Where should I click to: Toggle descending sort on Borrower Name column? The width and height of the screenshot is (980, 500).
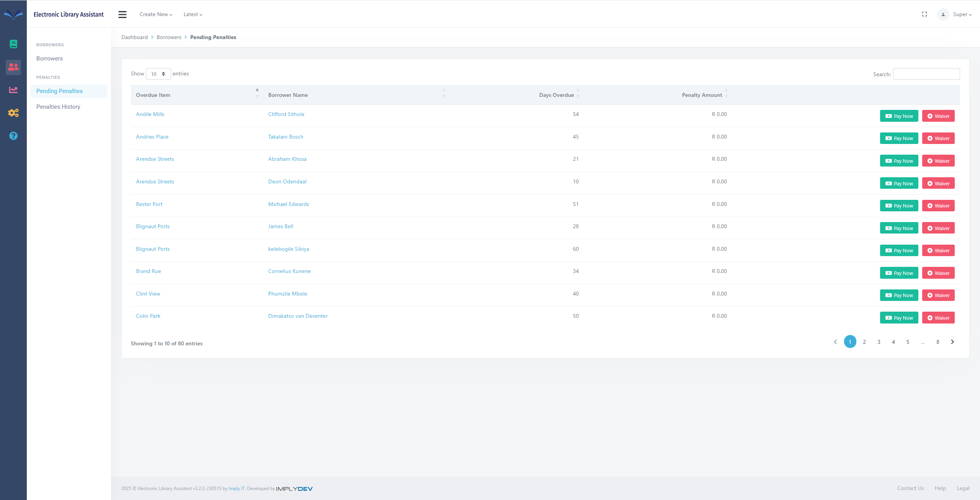point(444,97)
